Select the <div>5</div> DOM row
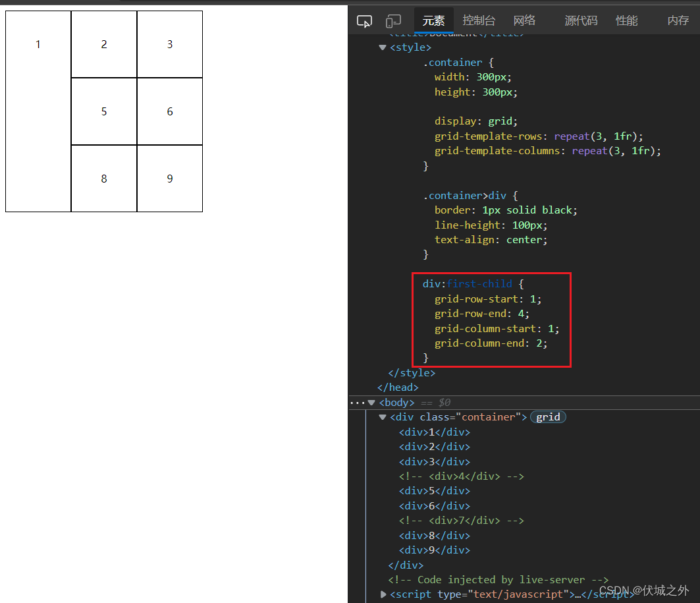The height and width of the screenshot is (603, 700). pos(435,491)
